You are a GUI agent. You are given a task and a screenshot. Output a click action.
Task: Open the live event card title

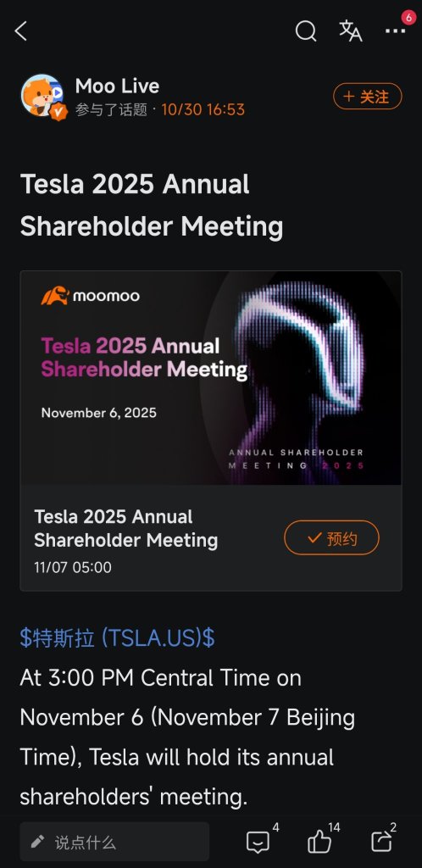point(126,528)
